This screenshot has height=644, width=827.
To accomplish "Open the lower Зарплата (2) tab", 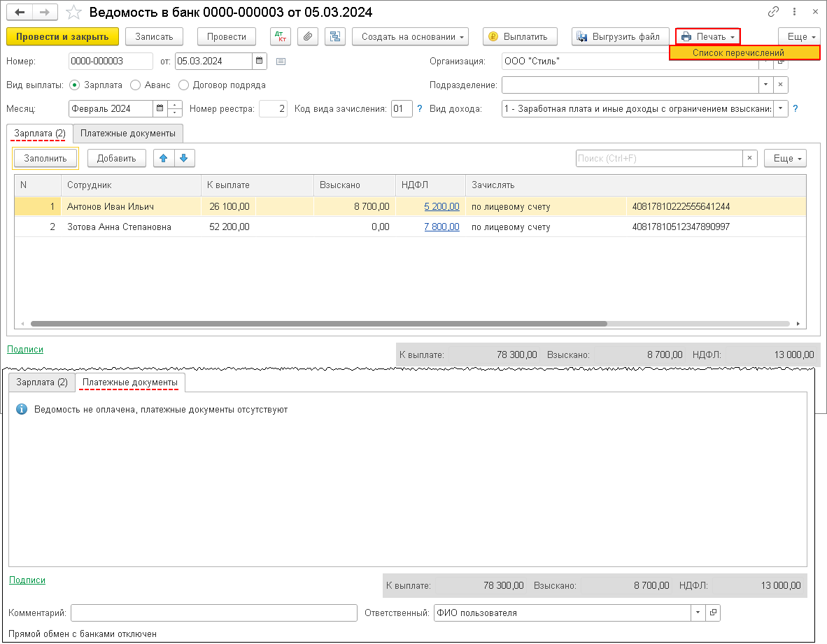I will 42,382.
